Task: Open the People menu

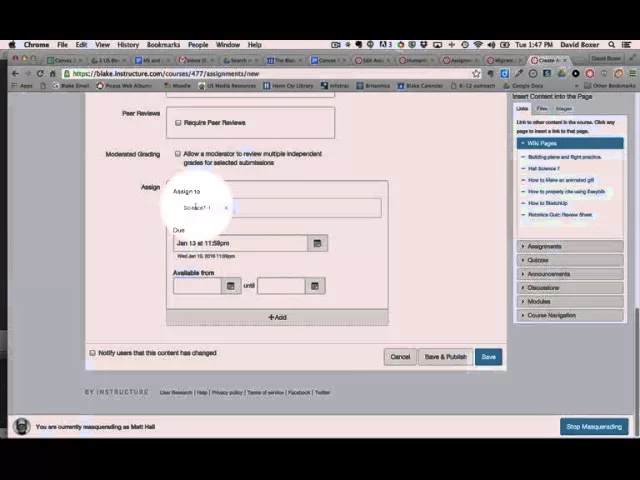Action: [x=198, y=45]
